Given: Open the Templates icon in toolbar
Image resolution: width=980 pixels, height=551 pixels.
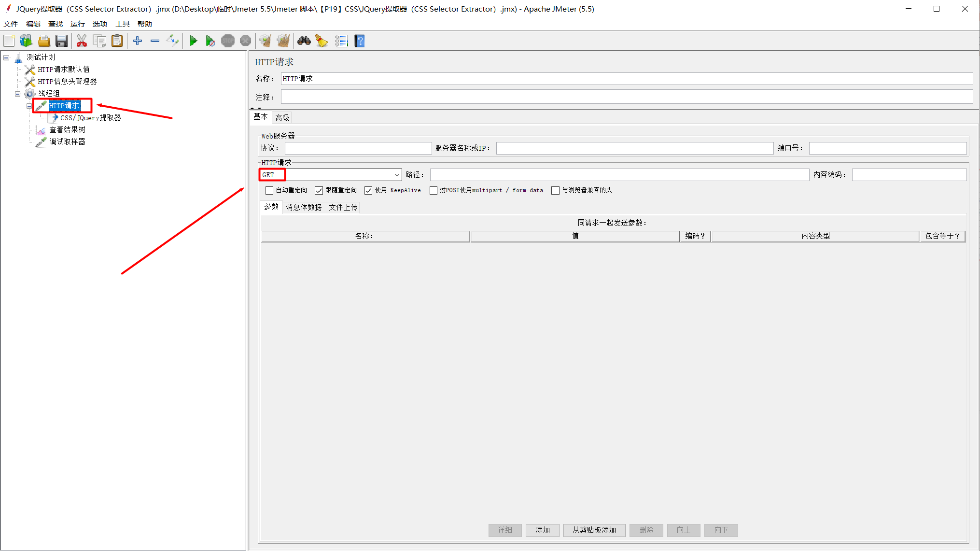Looking at the screenshot, I should pos(26,41).
